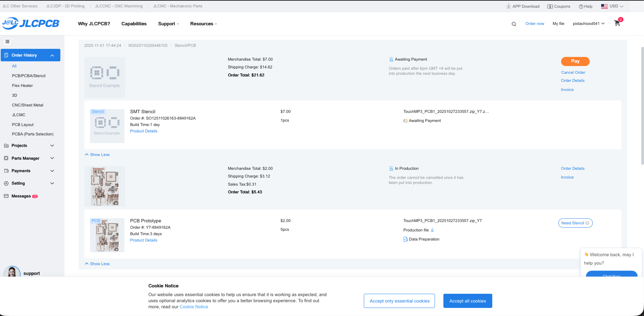Click the Payments wallet icon
644x316 pixels.
6,171
